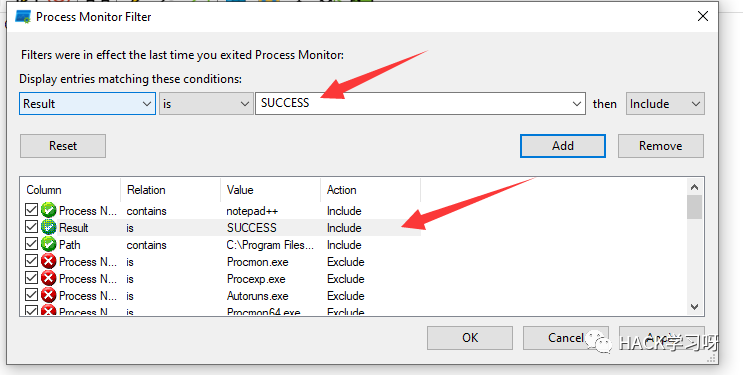The width and height of the screenshot is (743, 375).
Task: Click red exclude icon for Procmon.exe row
Action: (x=48, y=261)
